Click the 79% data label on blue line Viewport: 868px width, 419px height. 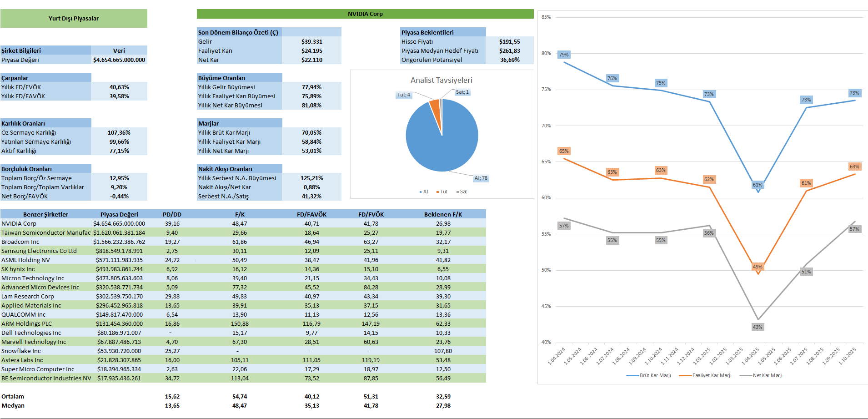[x=564, y=55]
